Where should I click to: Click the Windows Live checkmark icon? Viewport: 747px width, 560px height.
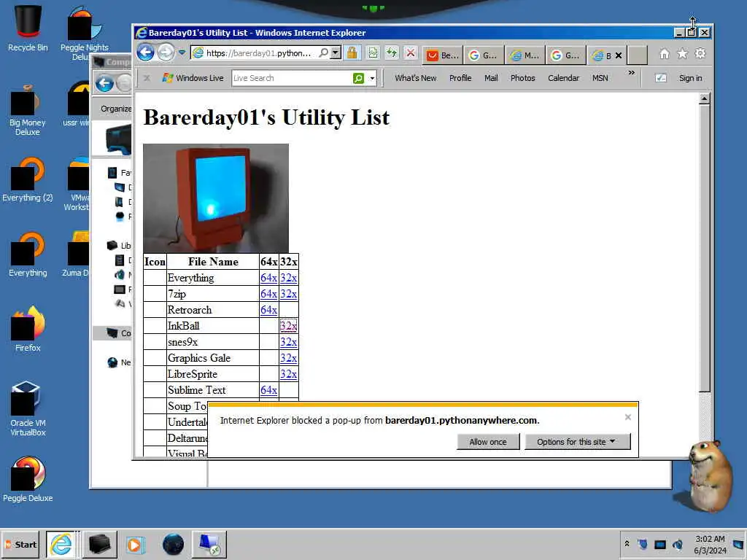[x=660, y=78]
